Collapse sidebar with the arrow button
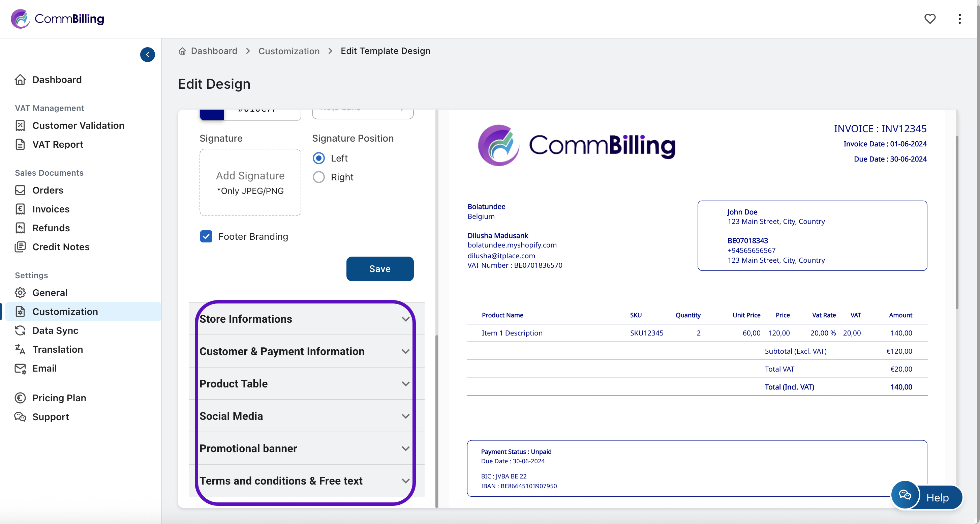 [x=147, y=54]
